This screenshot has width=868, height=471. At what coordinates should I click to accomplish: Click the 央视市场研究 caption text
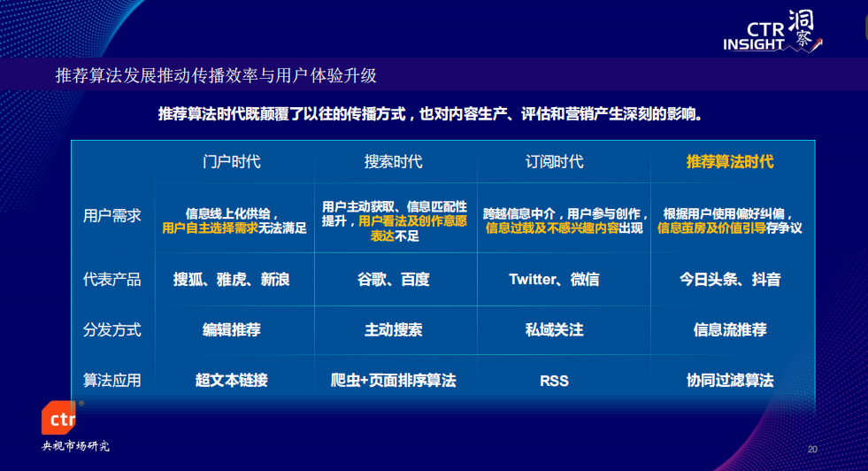point(75,446)
